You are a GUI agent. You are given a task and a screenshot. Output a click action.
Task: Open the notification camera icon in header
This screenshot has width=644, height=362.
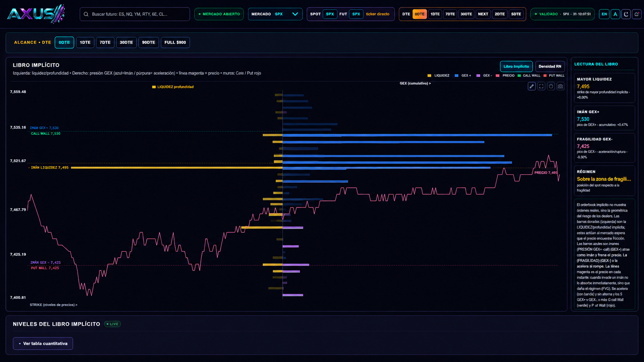637,14
